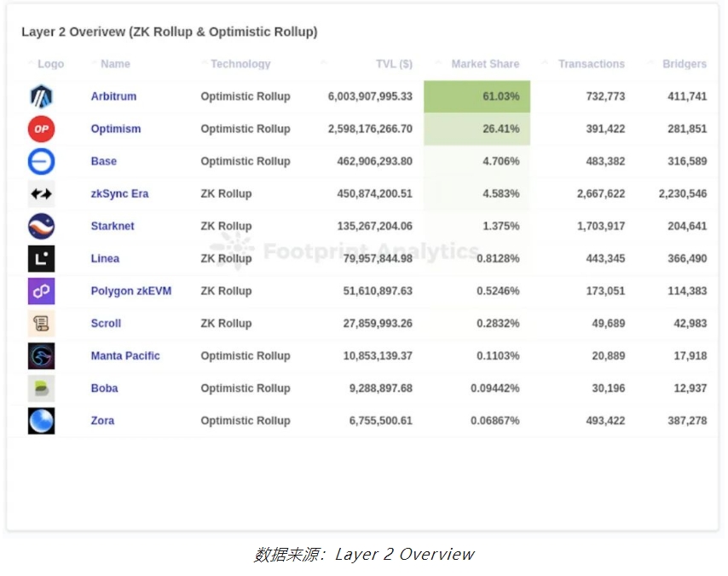Click the zkSync Era arrows logo
The height and width of the screenshot is (576, 728).
41,194
